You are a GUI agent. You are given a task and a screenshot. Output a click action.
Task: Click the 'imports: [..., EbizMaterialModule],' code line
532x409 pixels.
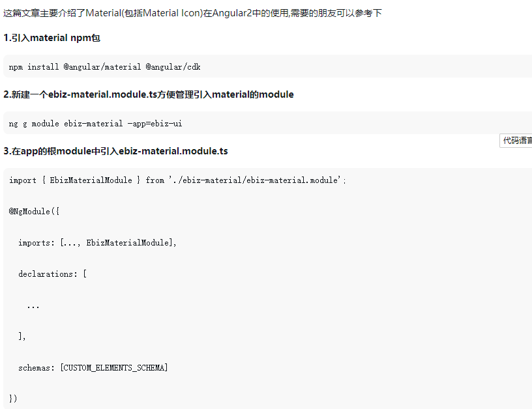click(x=97, y=243)
